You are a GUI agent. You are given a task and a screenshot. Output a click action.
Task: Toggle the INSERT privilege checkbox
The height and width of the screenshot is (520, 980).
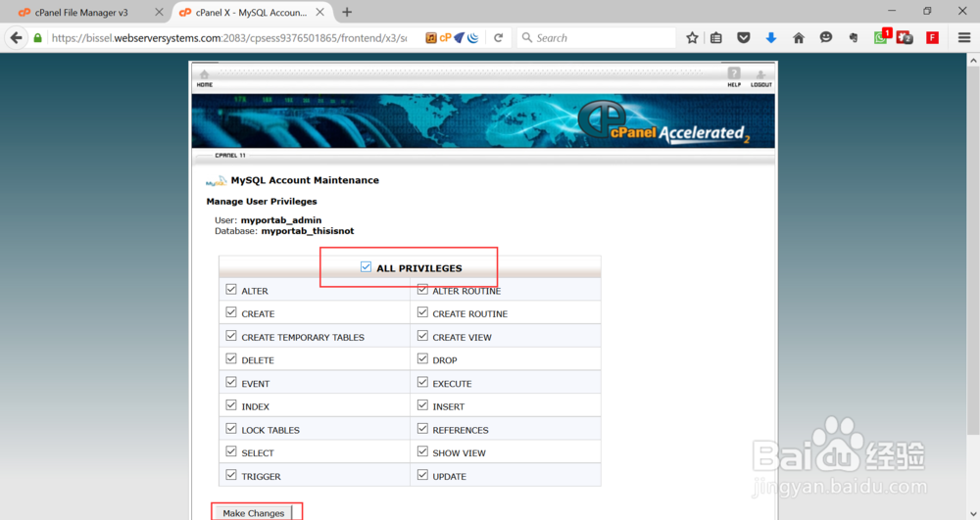(x=422, y=405)
